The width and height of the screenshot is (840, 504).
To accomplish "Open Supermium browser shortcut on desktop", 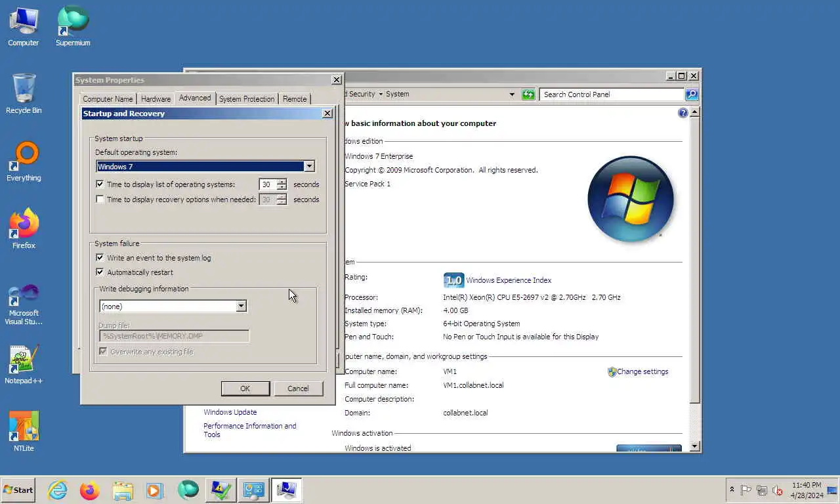I will 73,26.
